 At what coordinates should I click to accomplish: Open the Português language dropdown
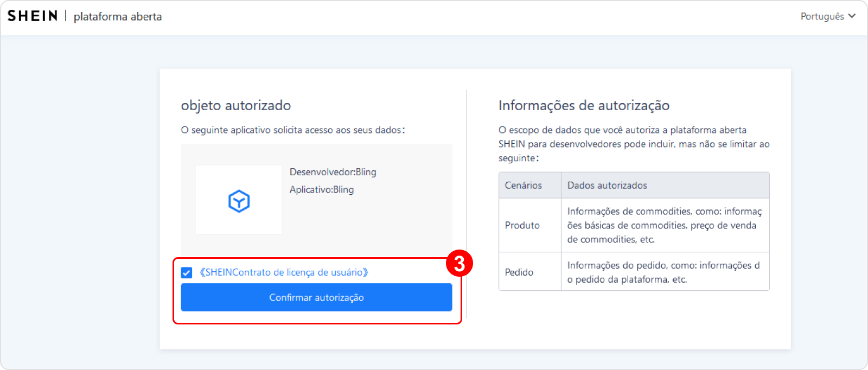point(828,16)
